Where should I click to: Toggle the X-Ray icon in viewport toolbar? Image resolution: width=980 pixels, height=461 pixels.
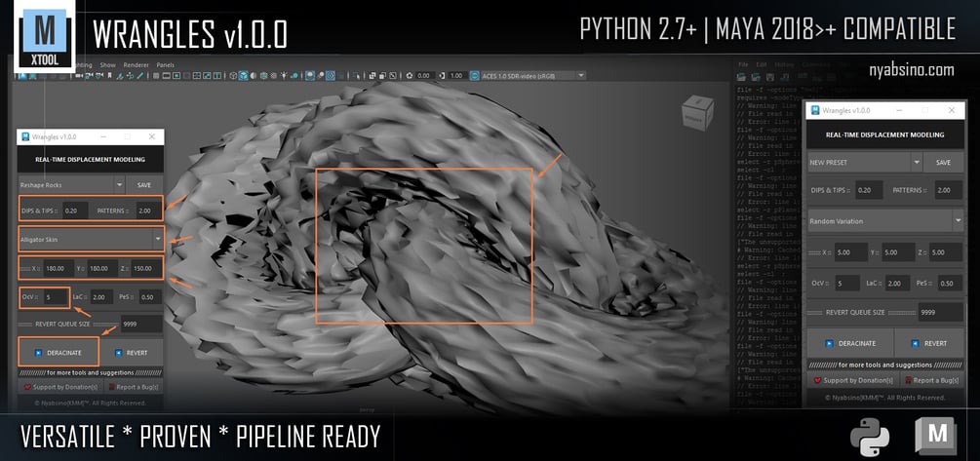pos(372,75)
